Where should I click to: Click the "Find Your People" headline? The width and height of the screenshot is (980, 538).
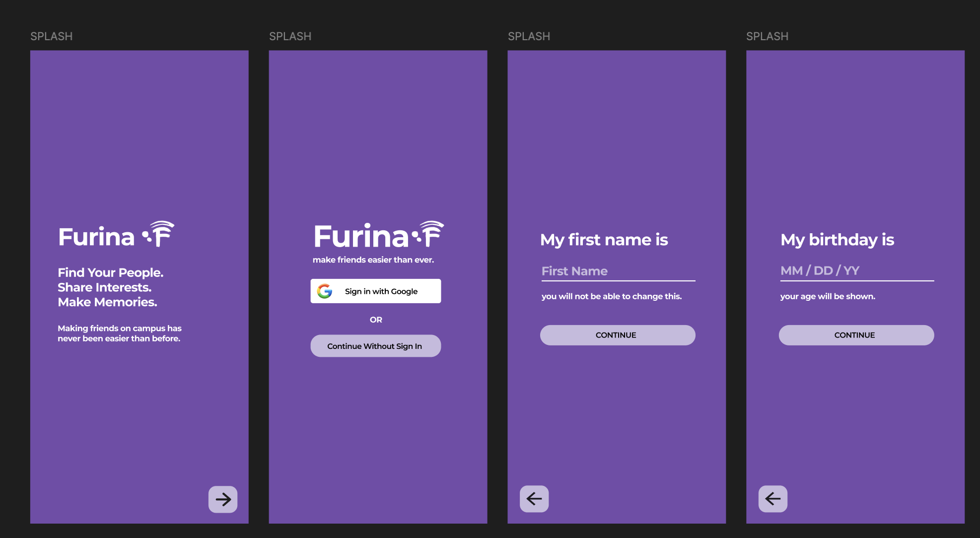tap(110, 272)
